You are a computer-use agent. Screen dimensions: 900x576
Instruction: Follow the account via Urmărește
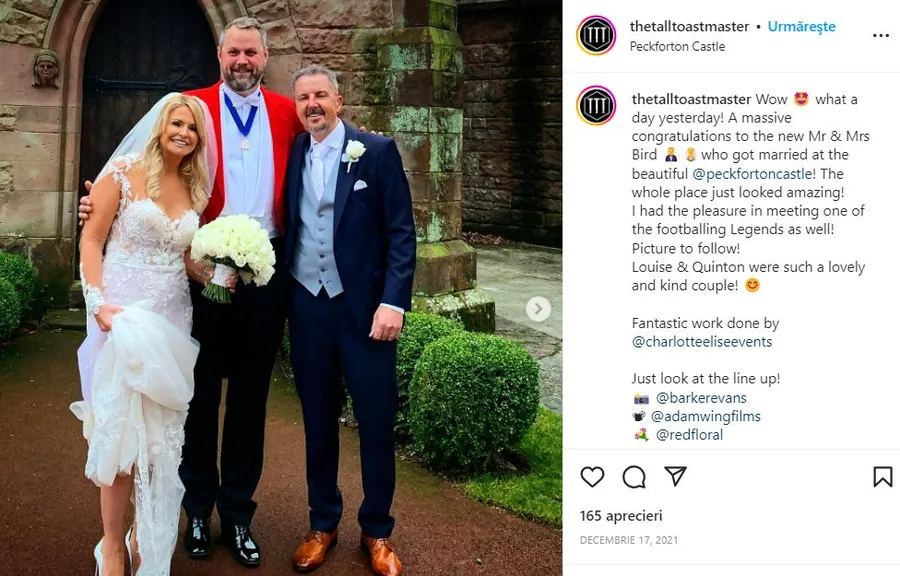click(801, 26)
